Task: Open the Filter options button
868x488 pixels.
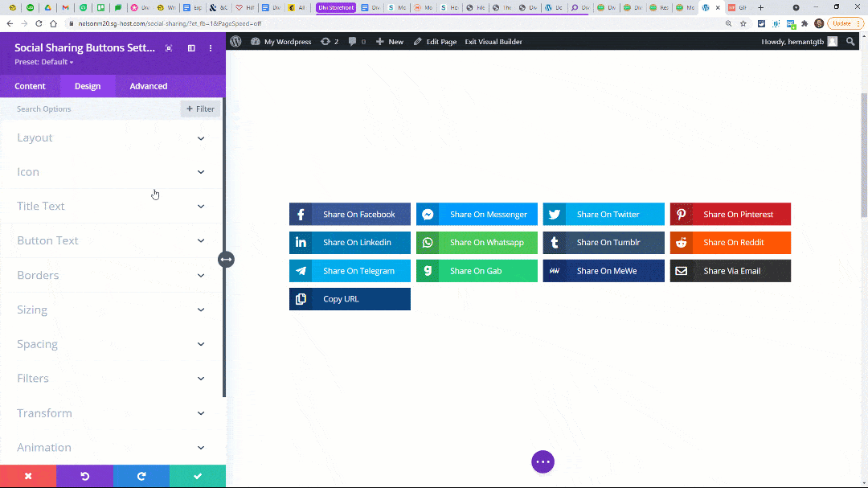Action: [x=200, y=109]
